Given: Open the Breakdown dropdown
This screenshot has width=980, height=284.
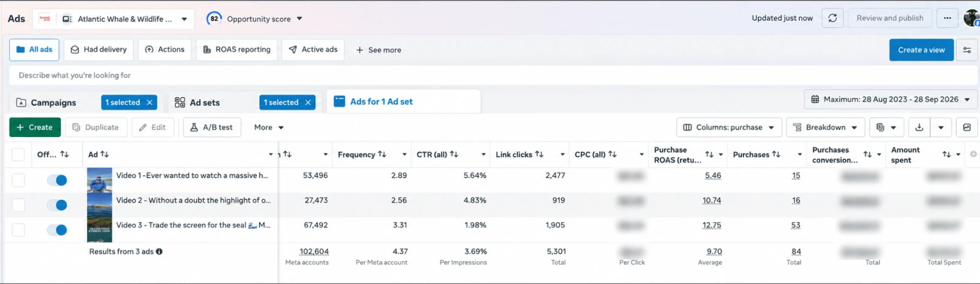Looking at the screenshot, I should click(826, 127).
